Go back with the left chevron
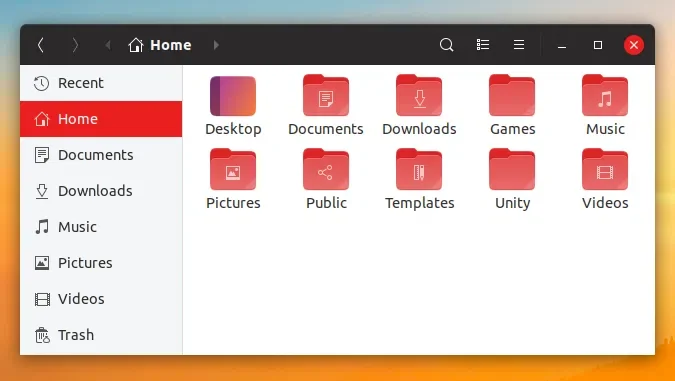This screenshot has height=381, width=675. pos(41,45)
